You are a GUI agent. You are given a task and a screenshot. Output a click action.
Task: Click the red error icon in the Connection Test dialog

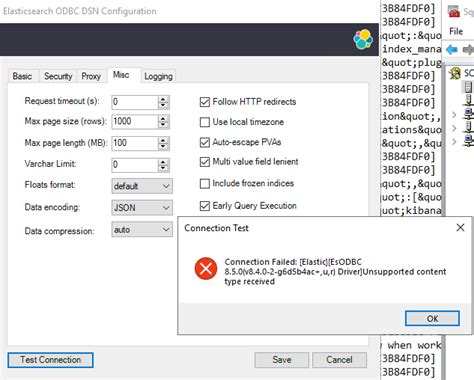pyautogui.click(x=206, y=268)
